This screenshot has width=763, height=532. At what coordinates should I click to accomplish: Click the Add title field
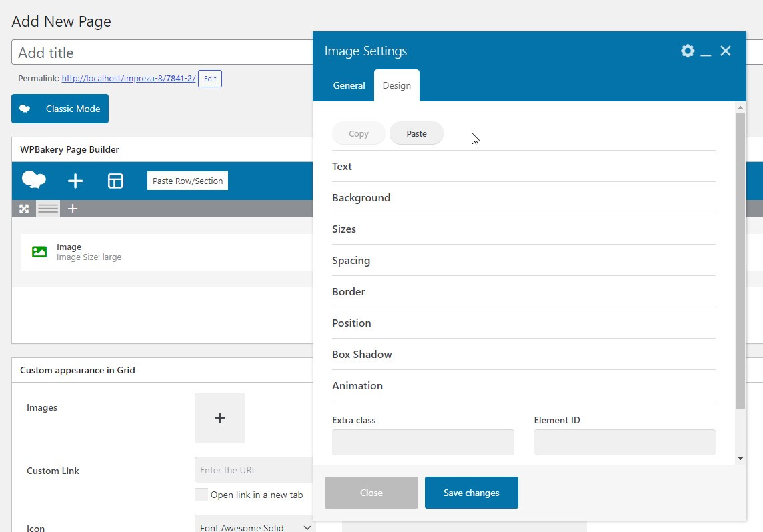click(162, 52)
